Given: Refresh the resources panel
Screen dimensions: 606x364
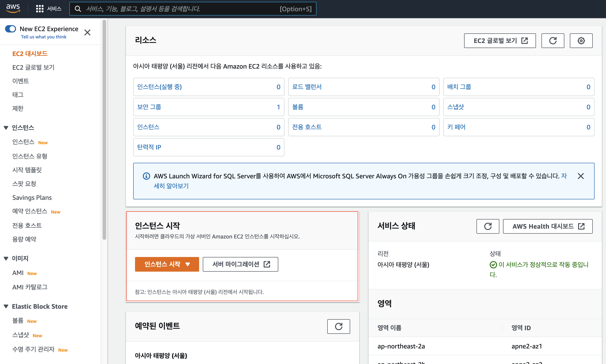Looking at the screenshot, I should click(552, 41).
